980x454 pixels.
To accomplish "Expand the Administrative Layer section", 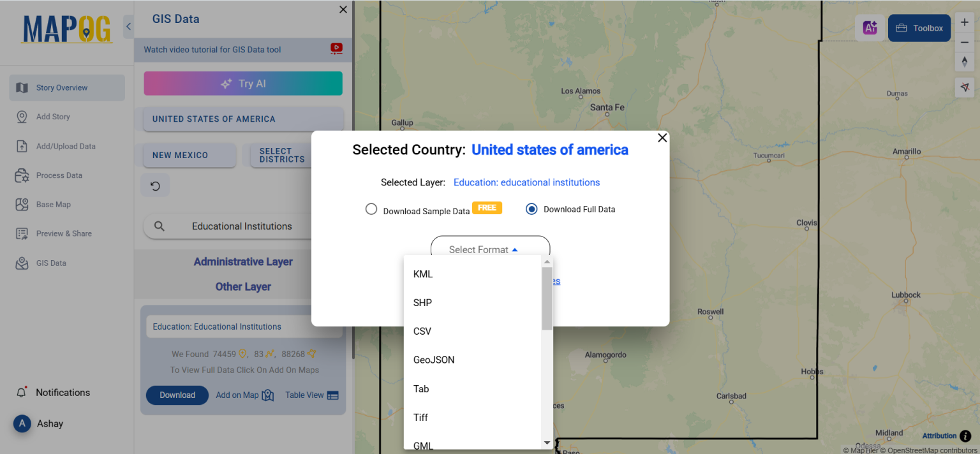I will 243,261.
